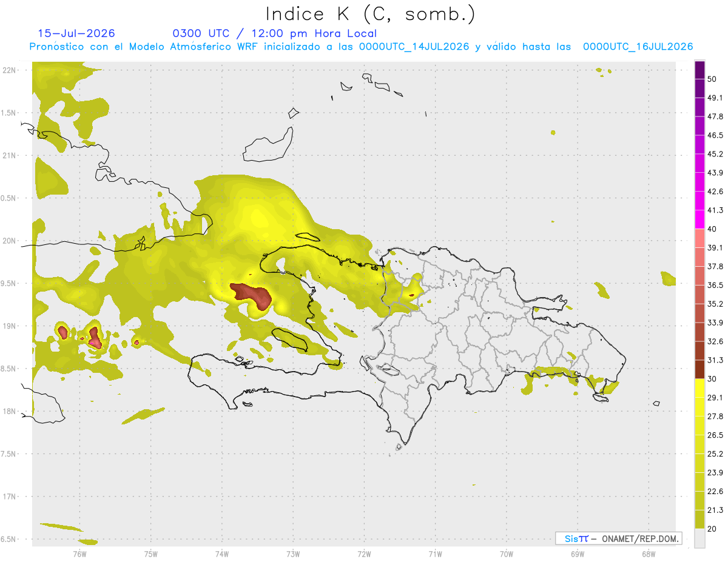Select the "18N" latitude label
Image resolution: width=728 pixels, height=562 pixels.
(10, 411)
